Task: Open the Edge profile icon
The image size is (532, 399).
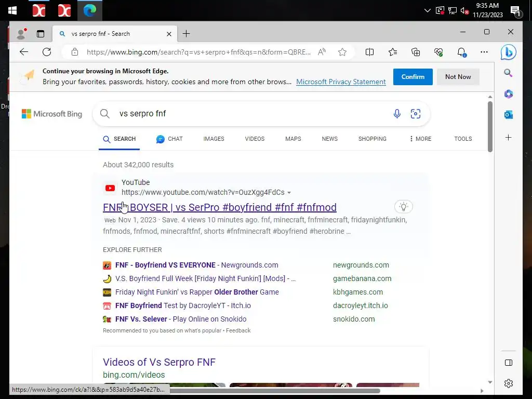Action: pyautogui.click(x=21, y=34)
